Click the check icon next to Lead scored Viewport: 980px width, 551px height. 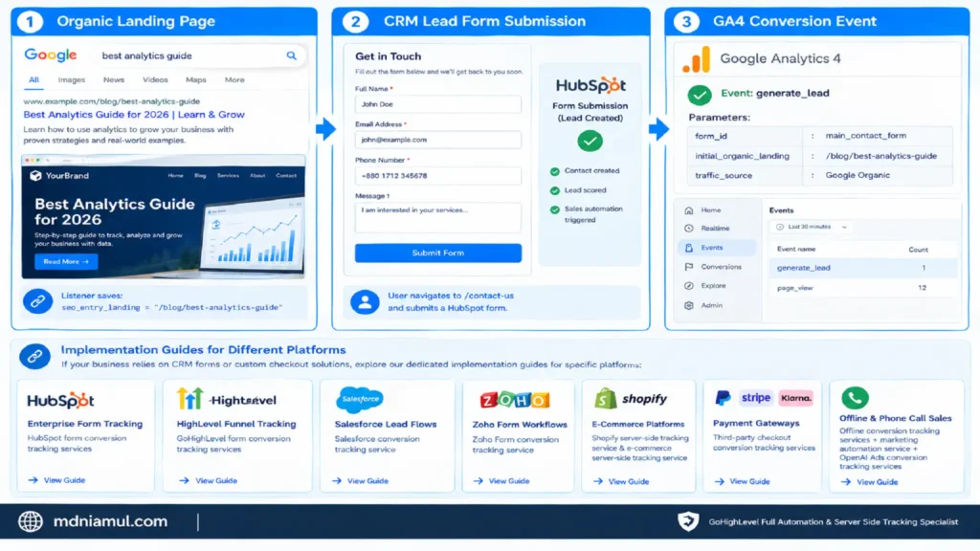pyautogui.click(x=554, y=190)
